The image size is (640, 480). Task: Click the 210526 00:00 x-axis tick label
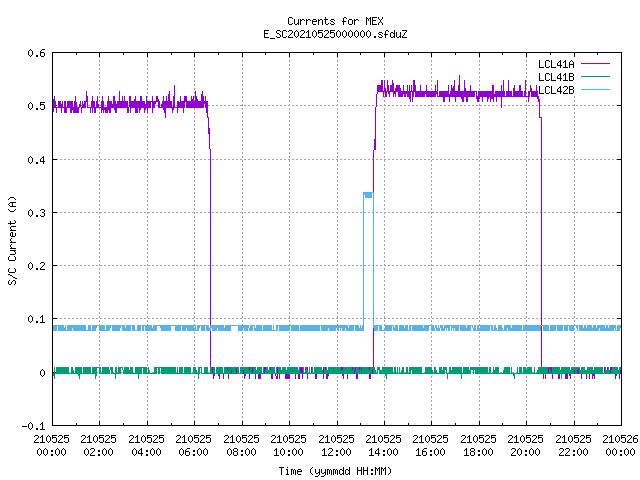click(x=620, y=446)
